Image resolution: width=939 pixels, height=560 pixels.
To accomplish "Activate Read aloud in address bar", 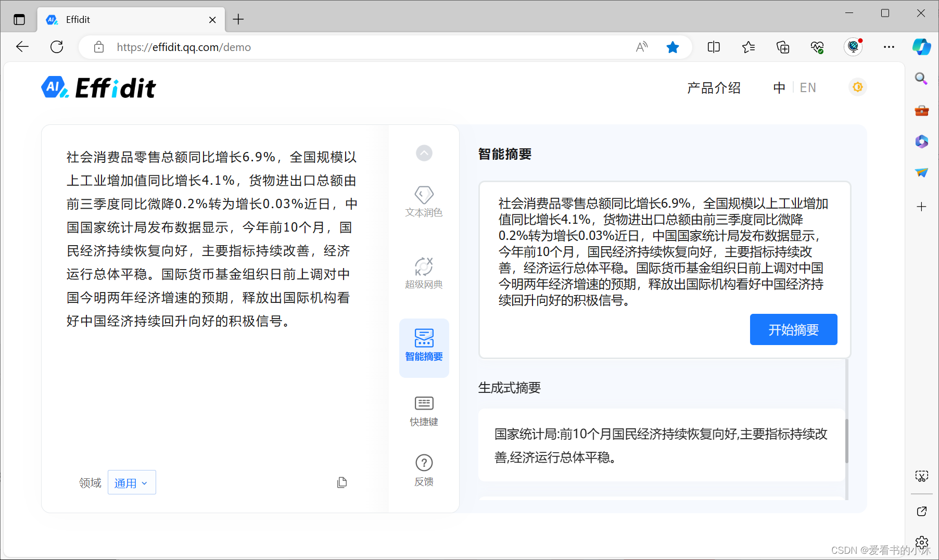I will click(642, 47).
